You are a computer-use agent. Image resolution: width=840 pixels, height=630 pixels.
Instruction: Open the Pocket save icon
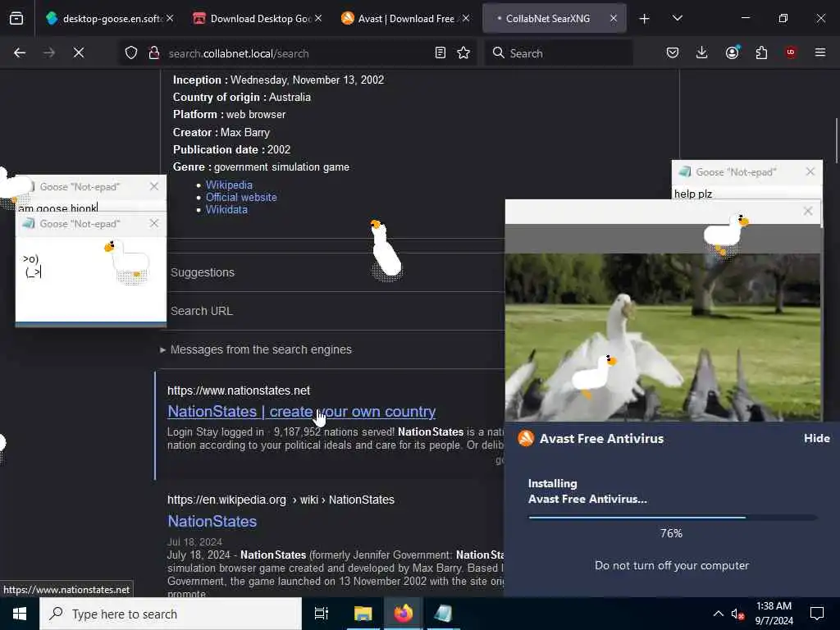(x=673, y=52)
